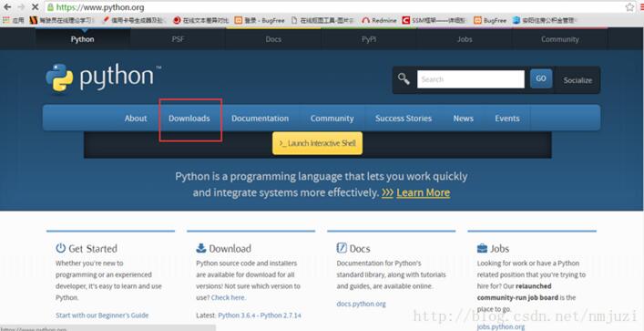Open the last BugFree bookmark
Viewport: 644px width, 331px height.
click(x=490, y=20)
